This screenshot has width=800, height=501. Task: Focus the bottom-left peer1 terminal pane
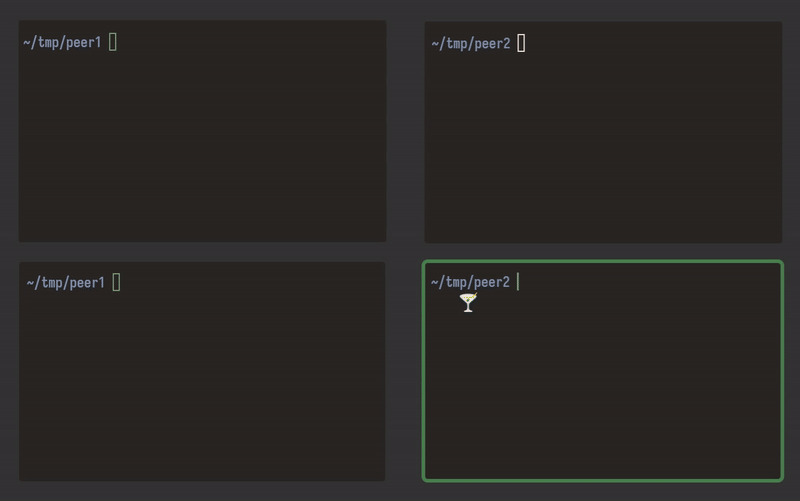(x=202, y=371)
